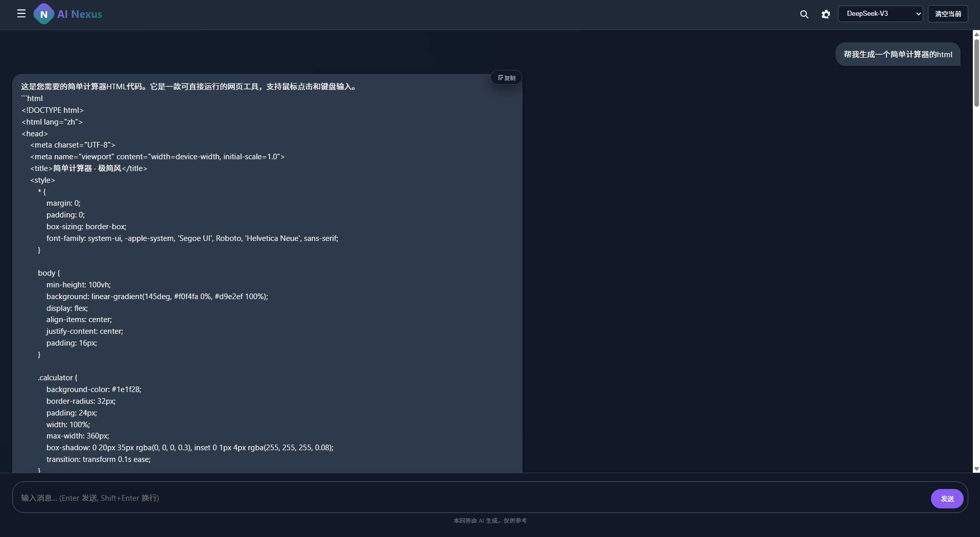Click the linear-gradient background line
Image resolution: width=980 pixels, height=537 pixels.
[x=157, y=297]
